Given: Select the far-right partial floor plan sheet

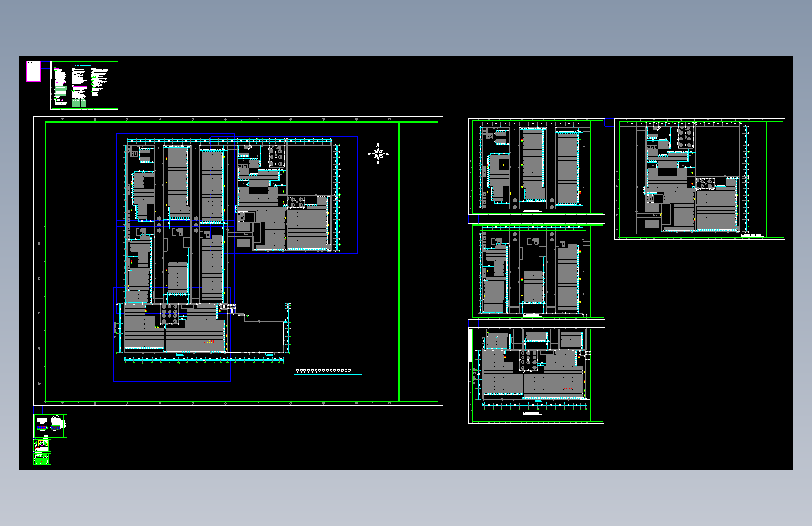Looking at the screenshot, I should [x=700, y=179].
